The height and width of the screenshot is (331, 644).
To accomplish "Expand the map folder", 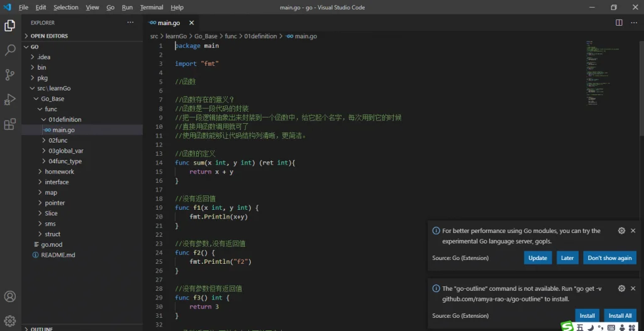I will pos(82,192).
